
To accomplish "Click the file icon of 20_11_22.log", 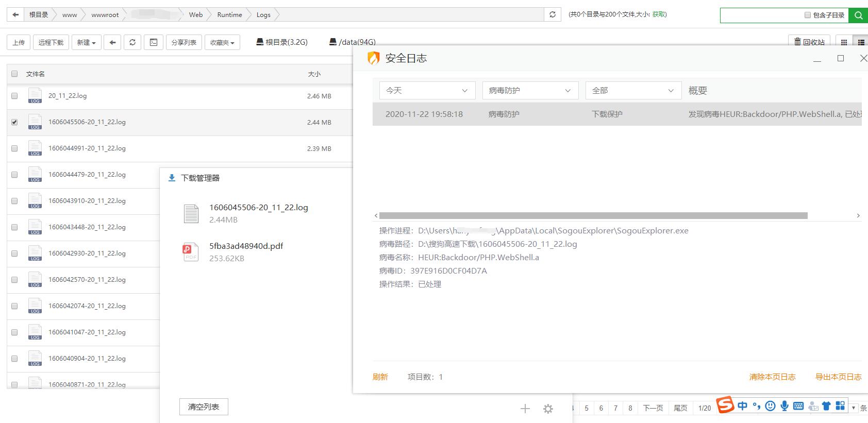I will (35, 96).
